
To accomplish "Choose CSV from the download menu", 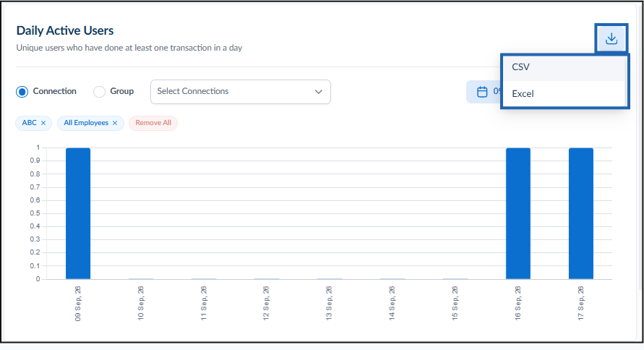I will click(x=564, y=67).
